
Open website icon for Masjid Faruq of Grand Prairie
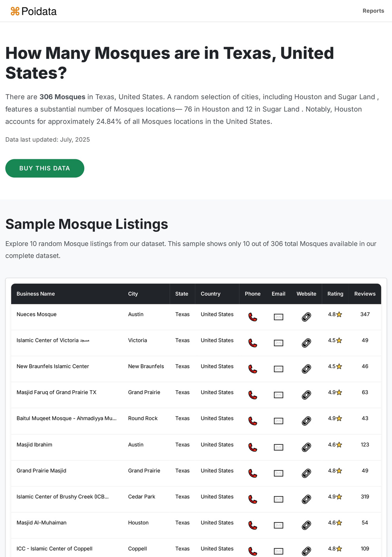(307, 395)
